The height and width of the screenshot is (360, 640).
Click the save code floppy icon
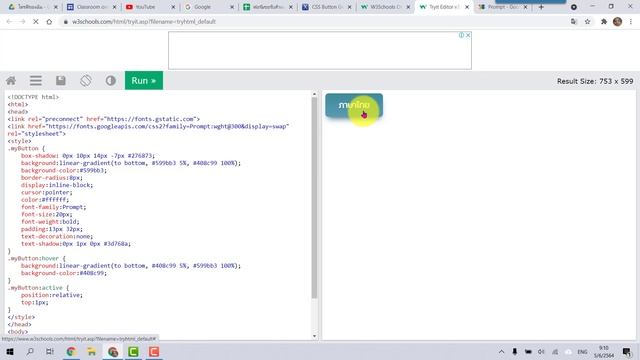click(x=61, y=81)
